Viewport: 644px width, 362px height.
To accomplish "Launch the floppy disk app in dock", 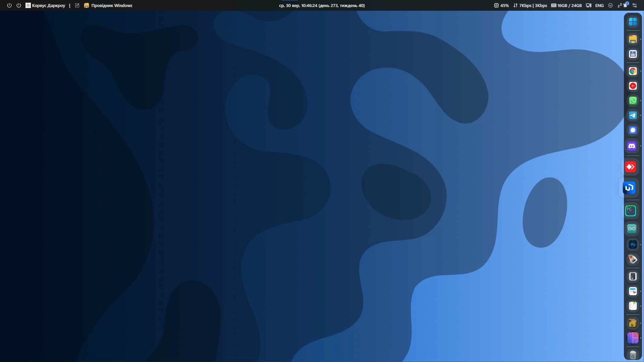I will (633, 54).
